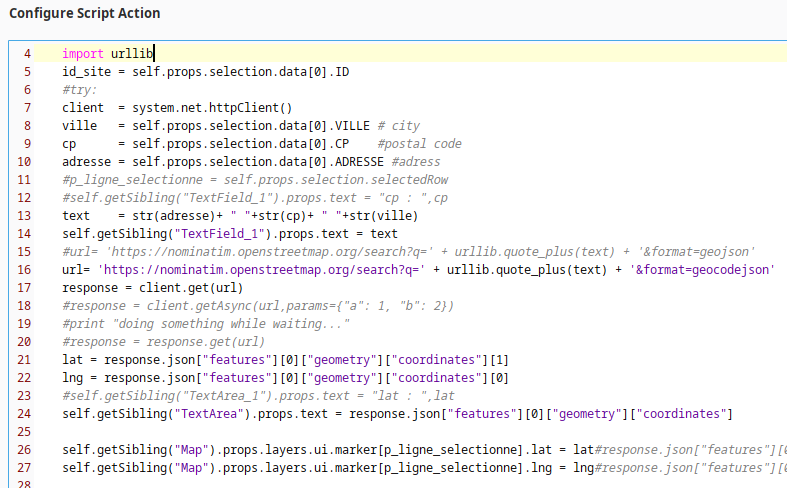This screenshot has height=488, width=787.
Task: Click line number 4 in the gutter
Action: [x=27, y=54]
